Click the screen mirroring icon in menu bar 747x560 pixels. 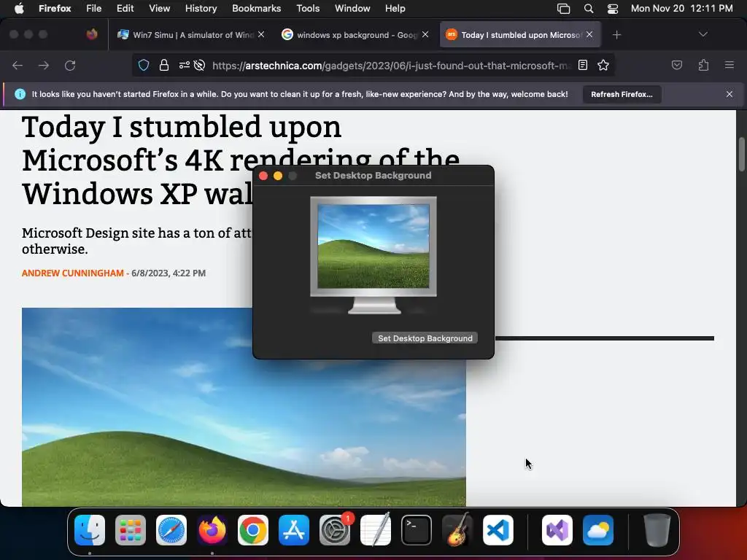[564, 8]
